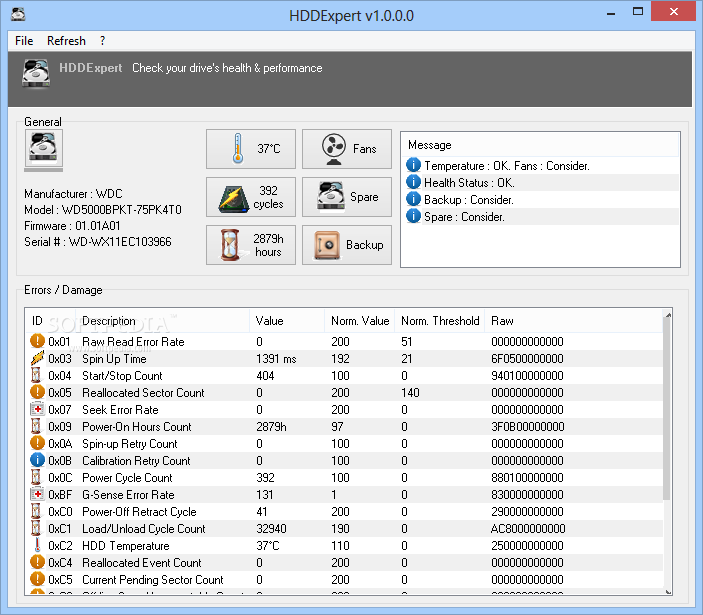Click the 37°C temperature thermometer button
The width and height of the screenshot is (703, 615).
[x=251, y=149]
